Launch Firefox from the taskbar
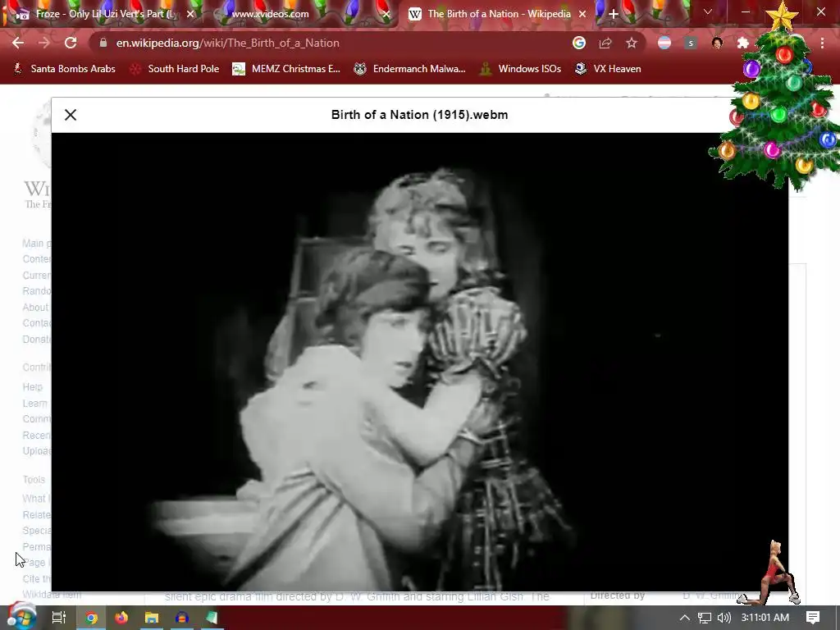Screen dimensions: 840x630 tap(121, 618)
